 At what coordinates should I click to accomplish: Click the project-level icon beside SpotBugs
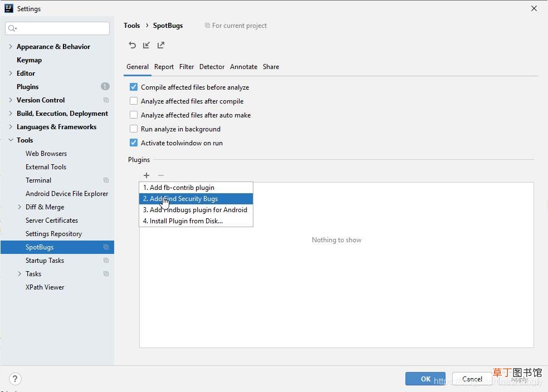[x=106, y=247]
